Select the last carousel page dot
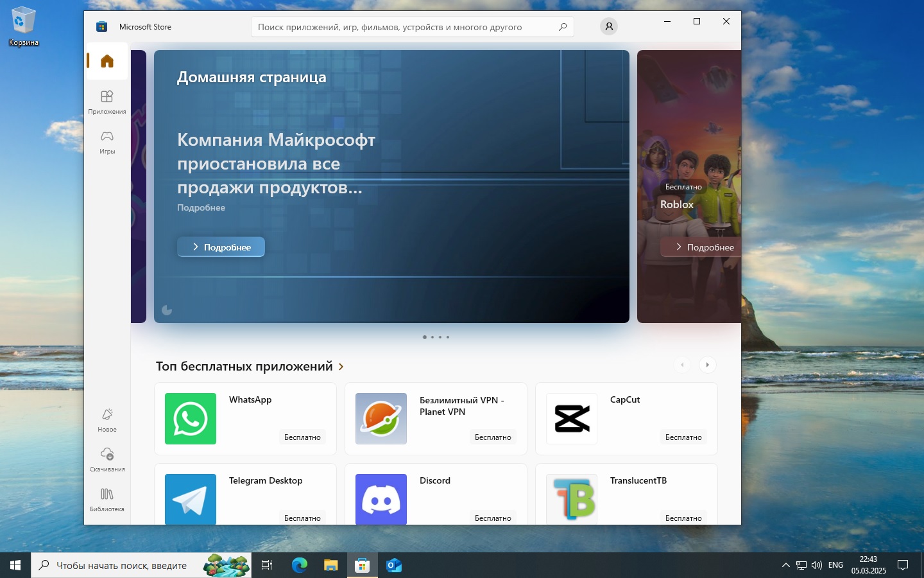924x578 pixels. (448, 337)
